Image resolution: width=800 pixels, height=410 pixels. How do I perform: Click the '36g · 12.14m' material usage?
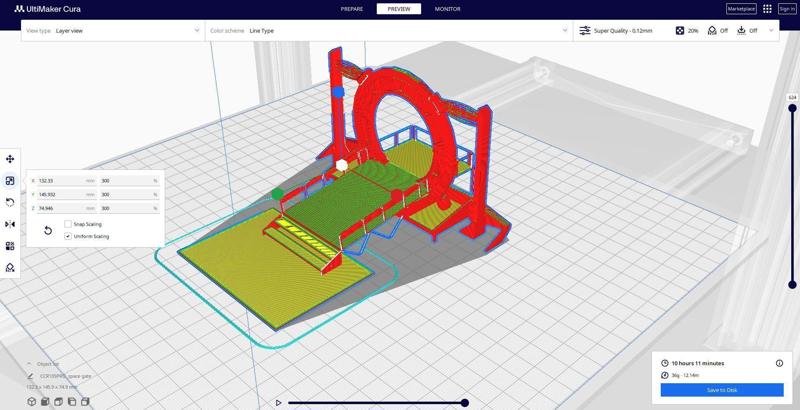tap(685, 375)
